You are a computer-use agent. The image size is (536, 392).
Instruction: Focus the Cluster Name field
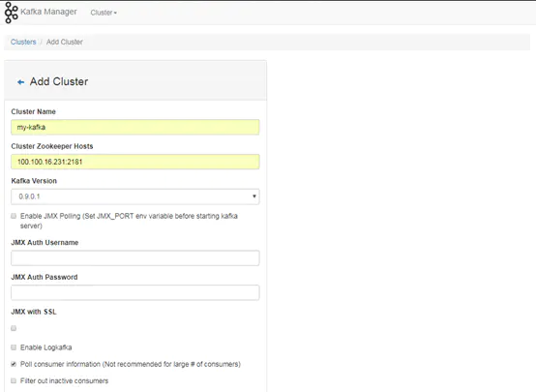coord(135,127)
